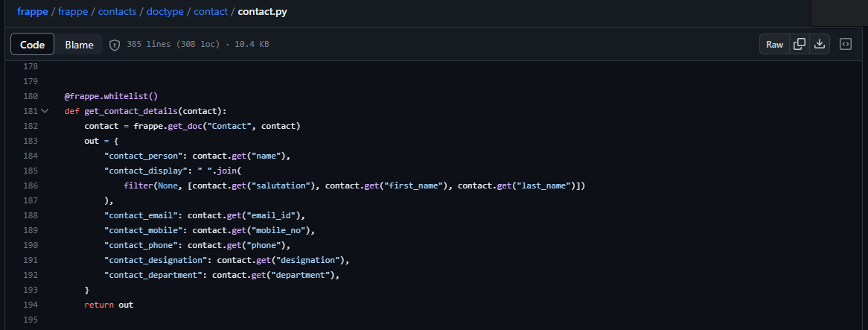Click the shield security icon
Image resolution: width=868 pixels, height=330 pixels.
pyautogui.click(x=115, y=45)
